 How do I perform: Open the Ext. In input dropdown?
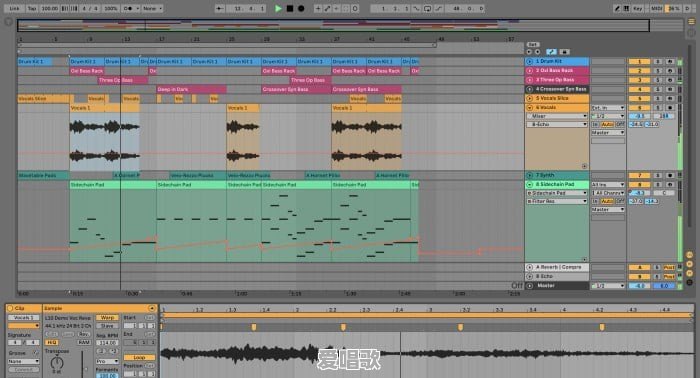(x=608, y=108)
